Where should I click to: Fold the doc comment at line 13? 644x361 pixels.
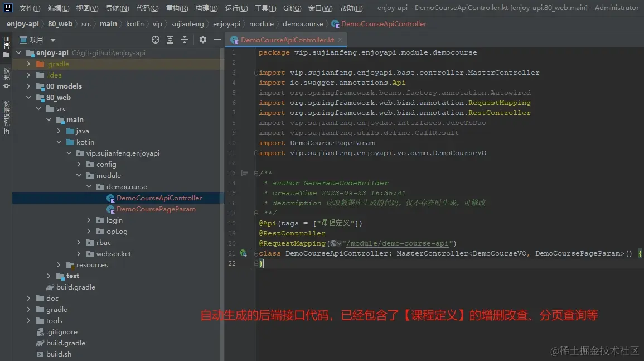(x=256, y=173)
